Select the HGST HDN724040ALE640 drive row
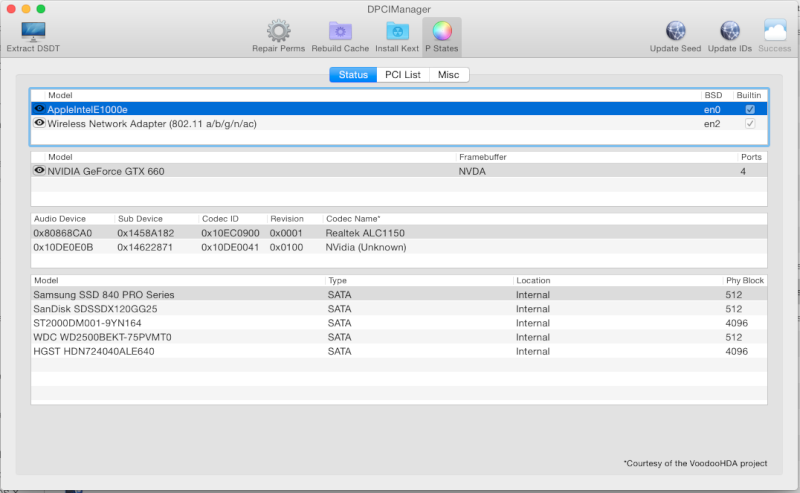Image resolution: width=800 pixels, height=493 pixels. [399, 351]
